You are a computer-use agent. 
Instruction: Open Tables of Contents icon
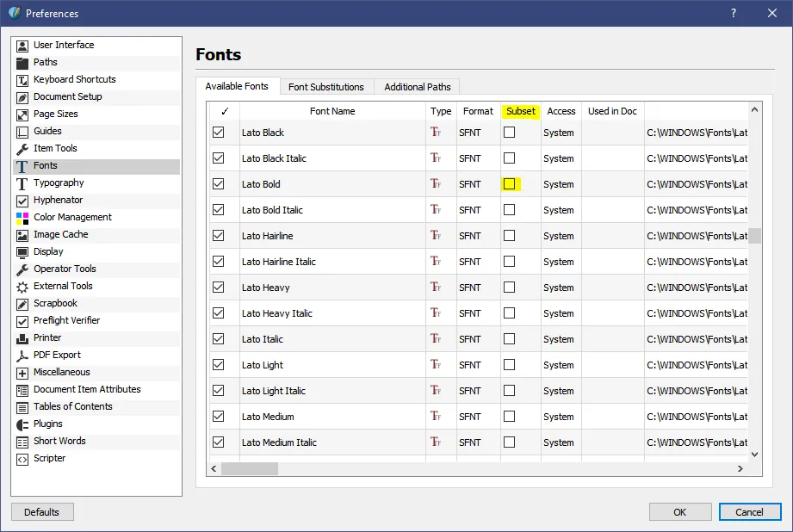point(22,407)
